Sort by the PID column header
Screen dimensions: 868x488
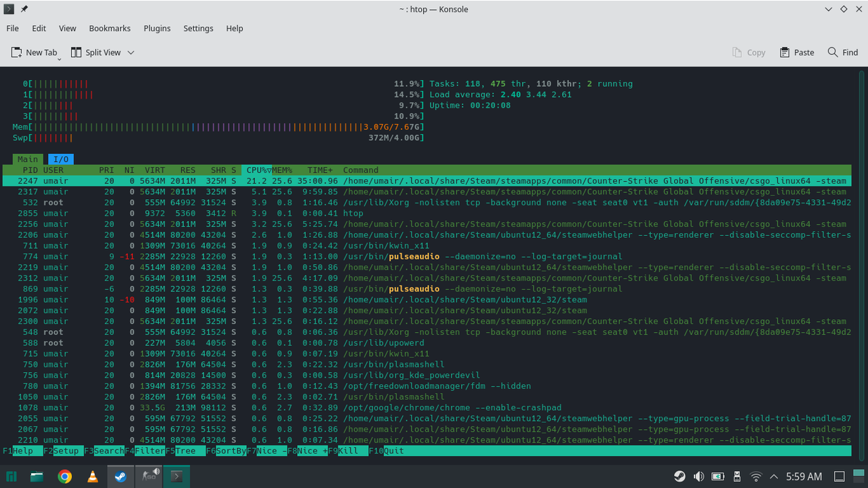[x=30, y=170]
